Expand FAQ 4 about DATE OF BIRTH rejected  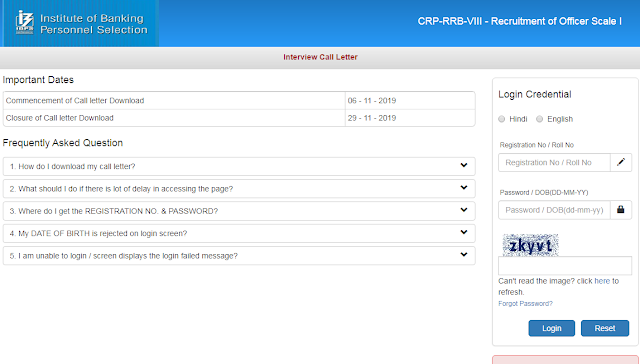(x=239, y=233)
